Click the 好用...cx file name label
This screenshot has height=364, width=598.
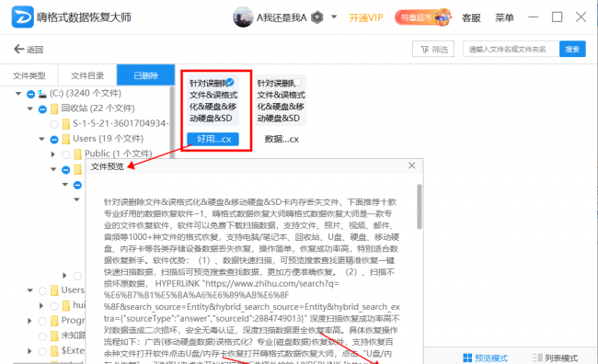[x=213, y=139]
